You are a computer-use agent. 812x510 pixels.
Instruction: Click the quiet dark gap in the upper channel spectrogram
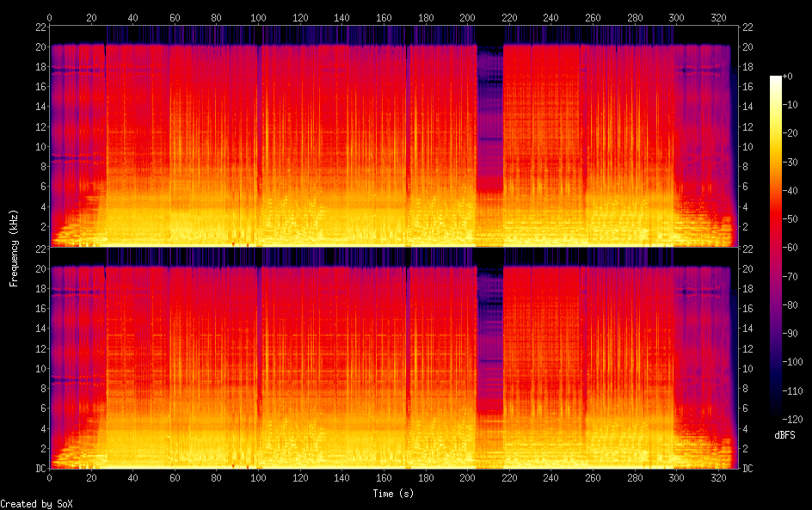click(x=489, y=112)
